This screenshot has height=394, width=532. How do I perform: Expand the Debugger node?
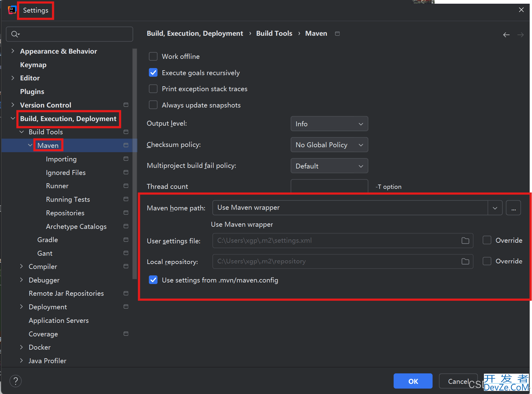(x=22, y=280)
